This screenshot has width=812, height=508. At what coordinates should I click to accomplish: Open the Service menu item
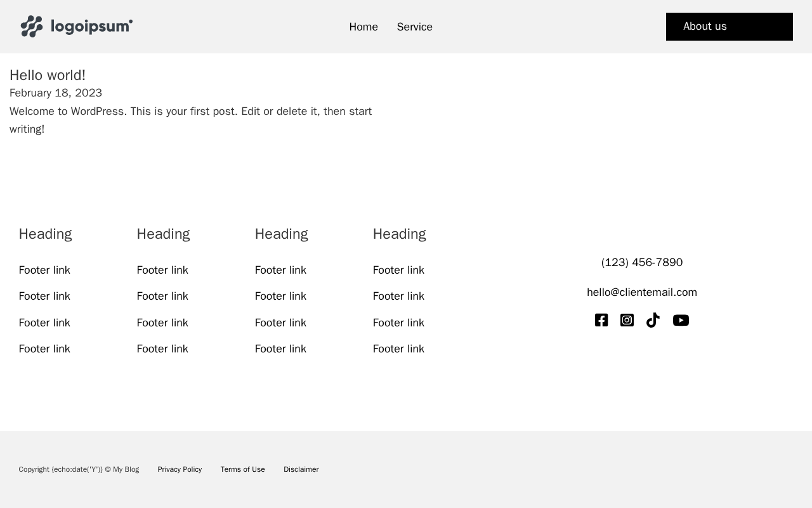(x=414, y=27)
